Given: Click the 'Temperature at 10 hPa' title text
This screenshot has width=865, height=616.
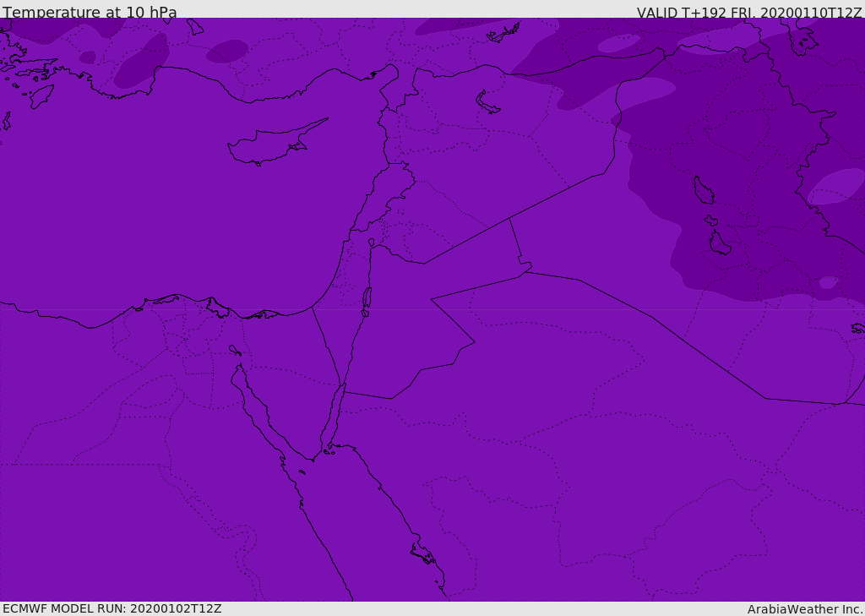Looking at the screenshot, I should coord(90,12).
